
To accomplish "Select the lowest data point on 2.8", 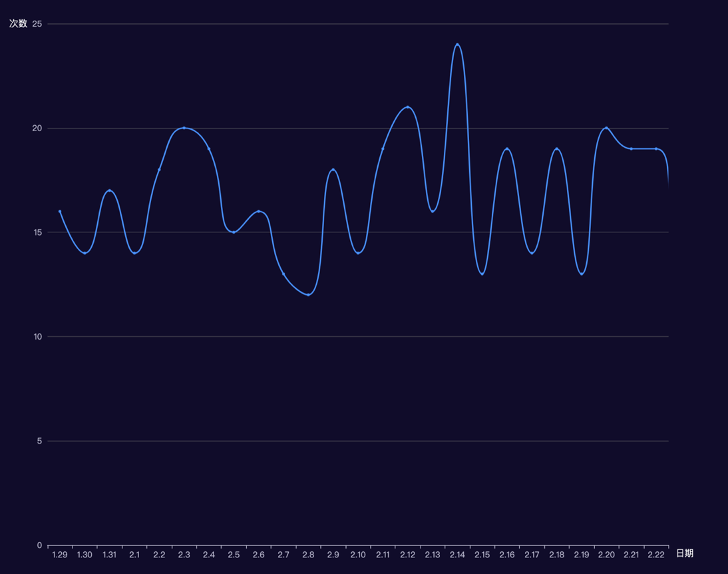I will pyautogui.click(x=308, y=294).
